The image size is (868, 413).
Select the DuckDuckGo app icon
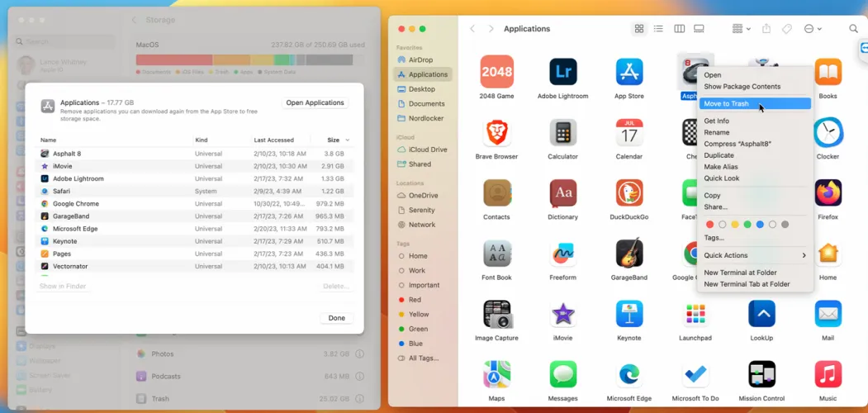pyautogui.click(x=628, y=193)
